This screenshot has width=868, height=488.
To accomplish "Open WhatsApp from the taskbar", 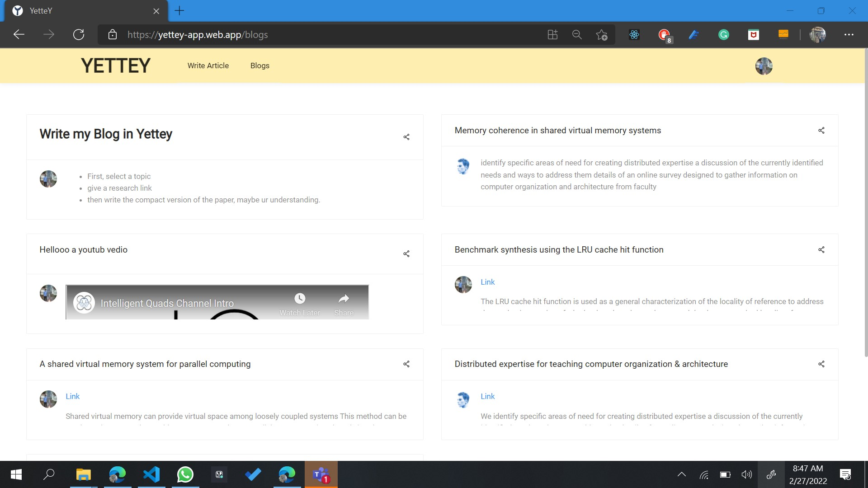I will pyautogui.click(x=185, y=474).
